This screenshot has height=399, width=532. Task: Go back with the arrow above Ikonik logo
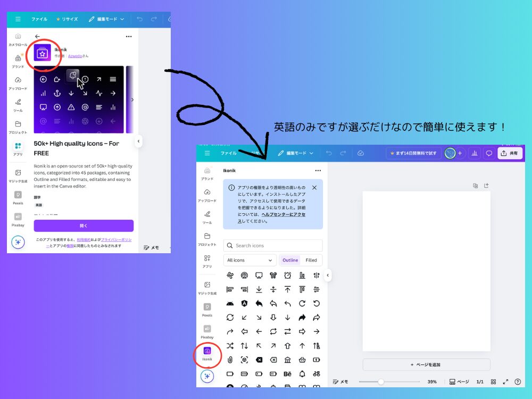pos(37,36)
